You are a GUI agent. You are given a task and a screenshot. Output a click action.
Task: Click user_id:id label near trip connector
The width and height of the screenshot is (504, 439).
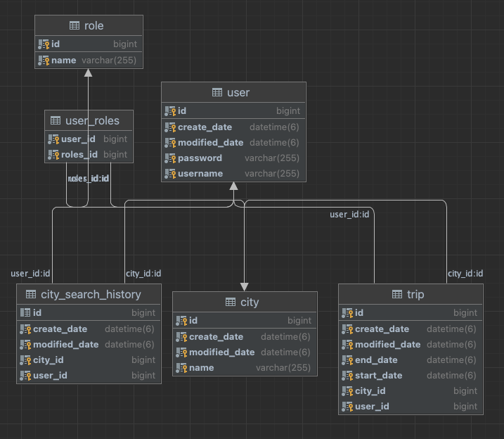pyautogui.click(x=349, y=215)
